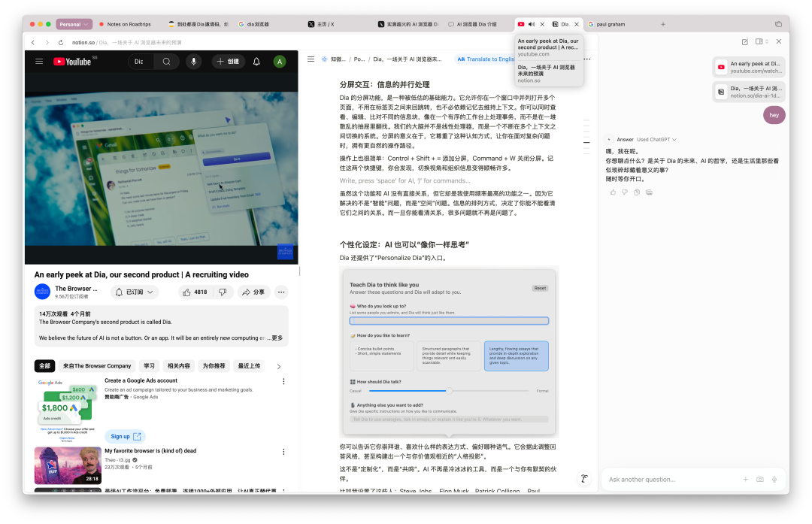Start a new chat with the compose icon
The height and width of the screenshot is (524, 812).
(744, 42)
